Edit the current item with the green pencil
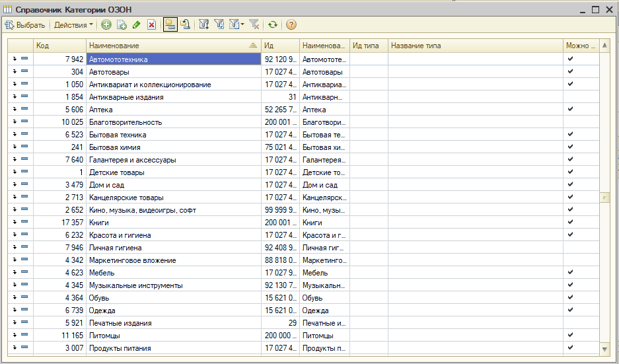Viewport: 619px width, 364px height. pos(137,25)
